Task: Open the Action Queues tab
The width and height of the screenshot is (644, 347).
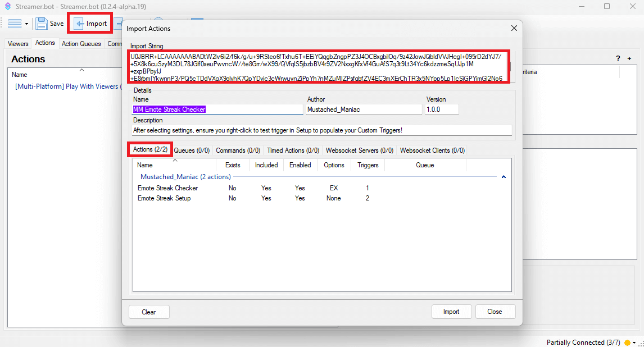Action: pos(81,43)
